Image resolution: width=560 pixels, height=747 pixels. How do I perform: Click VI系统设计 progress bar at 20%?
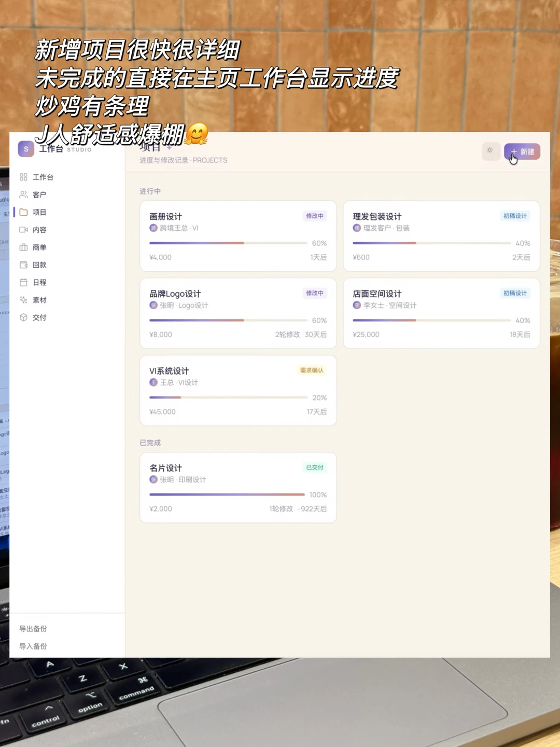[228, 397]
